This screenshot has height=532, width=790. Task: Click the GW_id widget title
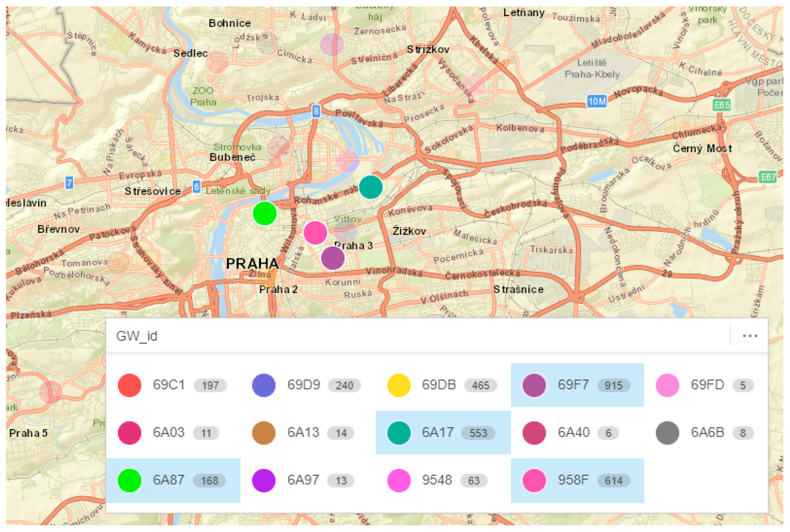[137, 336]
